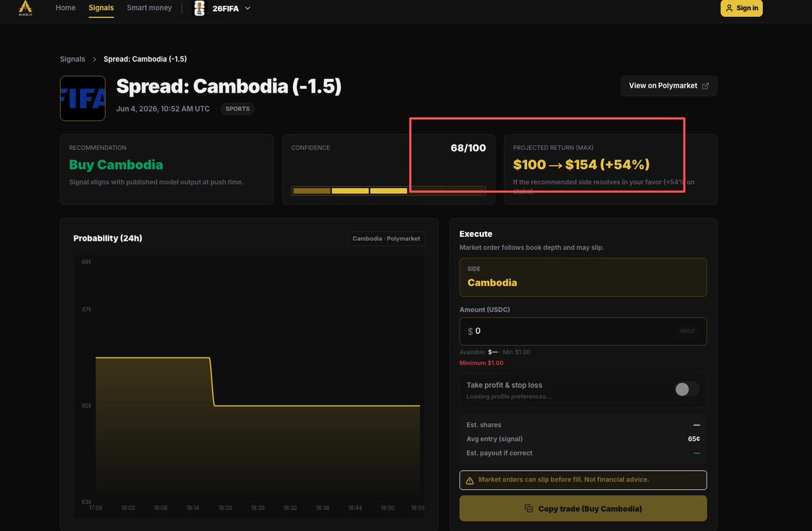
Task: Click Copy trade (Buy Cambodia) button
Action: (583, 509)
